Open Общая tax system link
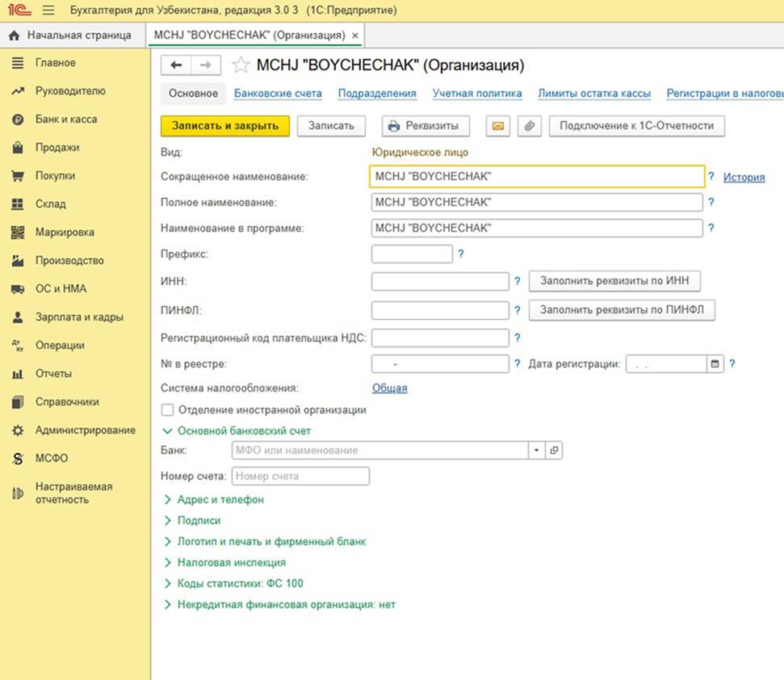 pos(389,388)
